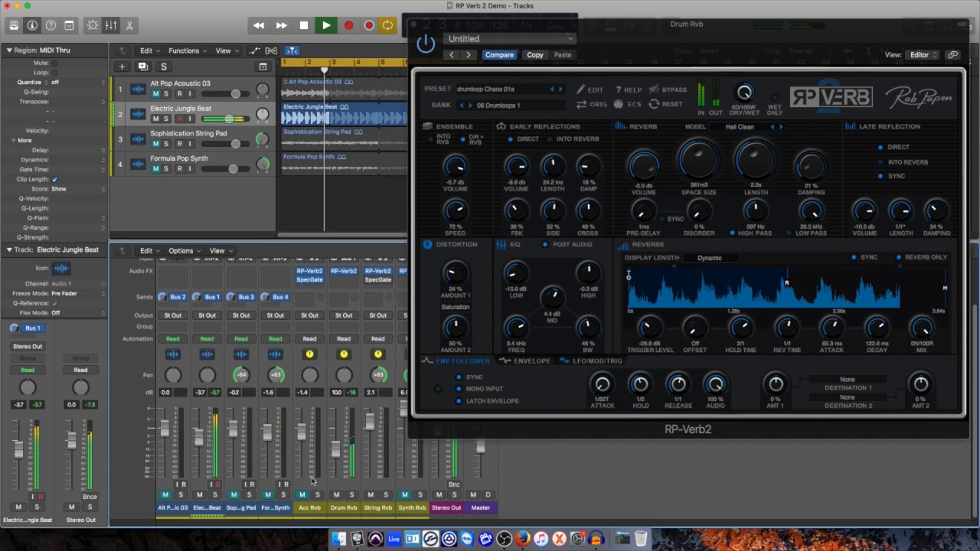Collapse the More section in Region inspector
Image resolution: width=980 pixels, height=551 pixels.
13,141
